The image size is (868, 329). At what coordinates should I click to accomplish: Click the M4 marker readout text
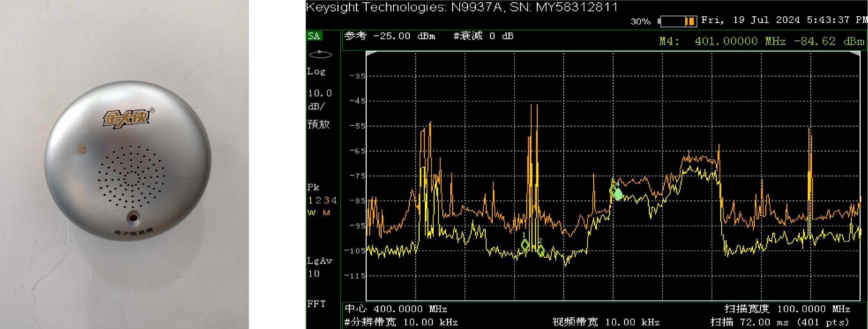coord(761,41)
